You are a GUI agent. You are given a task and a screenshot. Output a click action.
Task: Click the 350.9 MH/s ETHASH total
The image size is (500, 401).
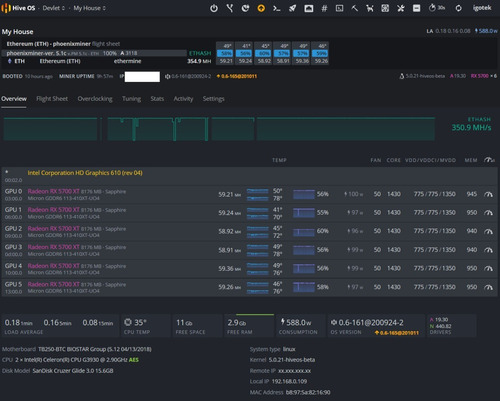(471, 127)
